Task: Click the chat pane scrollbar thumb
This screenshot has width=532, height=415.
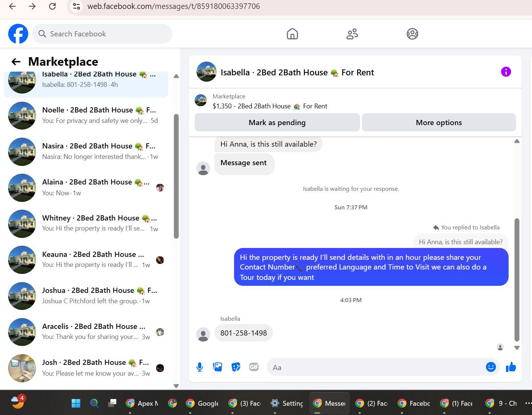Action: [517, 280]
